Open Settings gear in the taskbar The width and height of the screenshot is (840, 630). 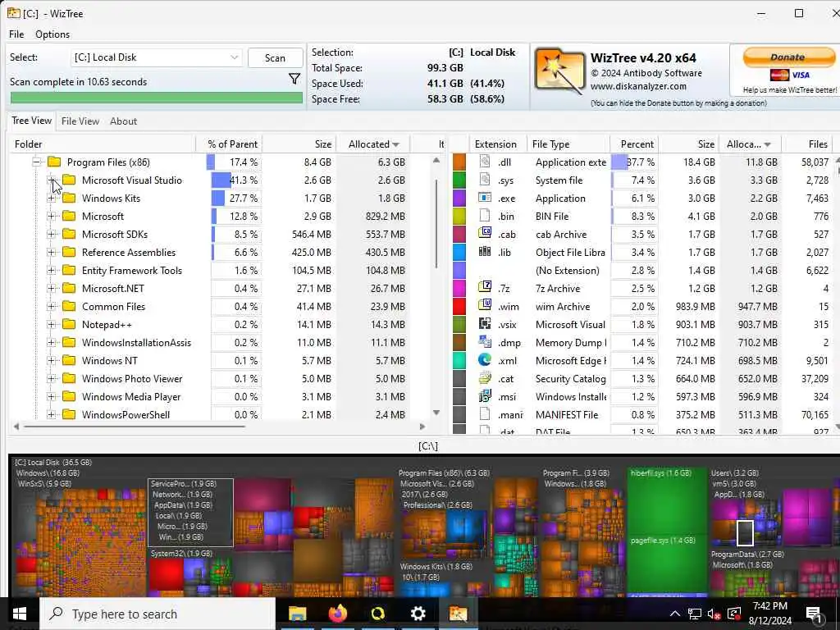[x=418, y=614]
